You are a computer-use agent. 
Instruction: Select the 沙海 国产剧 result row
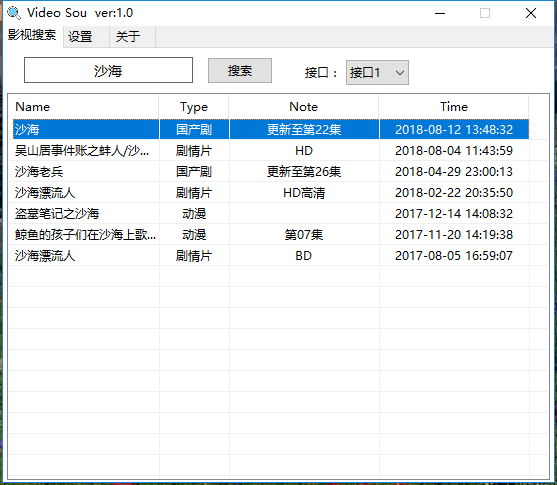[271, 129]
